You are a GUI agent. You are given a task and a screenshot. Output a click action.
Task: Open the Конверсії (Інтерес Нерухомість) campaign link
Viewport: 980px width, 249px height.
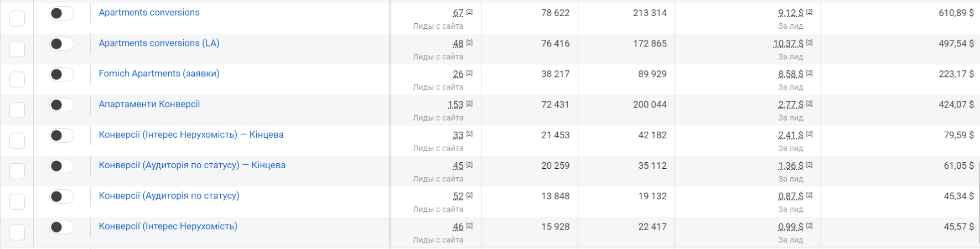pyautogui.click(x=168, y=226)
